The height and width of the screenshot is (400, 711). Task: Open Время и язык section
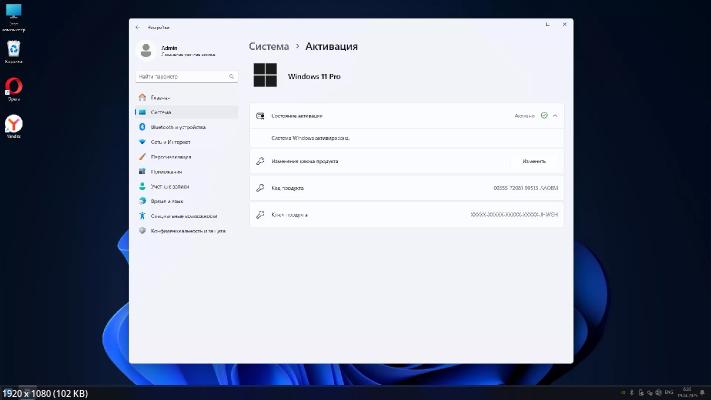[x=186, y=201]
